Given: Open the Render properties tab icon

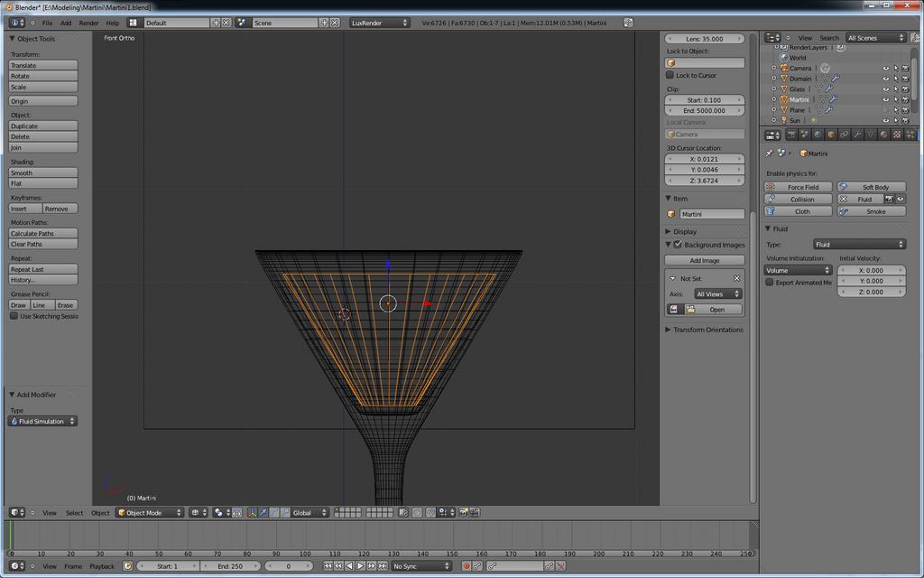Looking at the screenshot, I should [791, 135].
